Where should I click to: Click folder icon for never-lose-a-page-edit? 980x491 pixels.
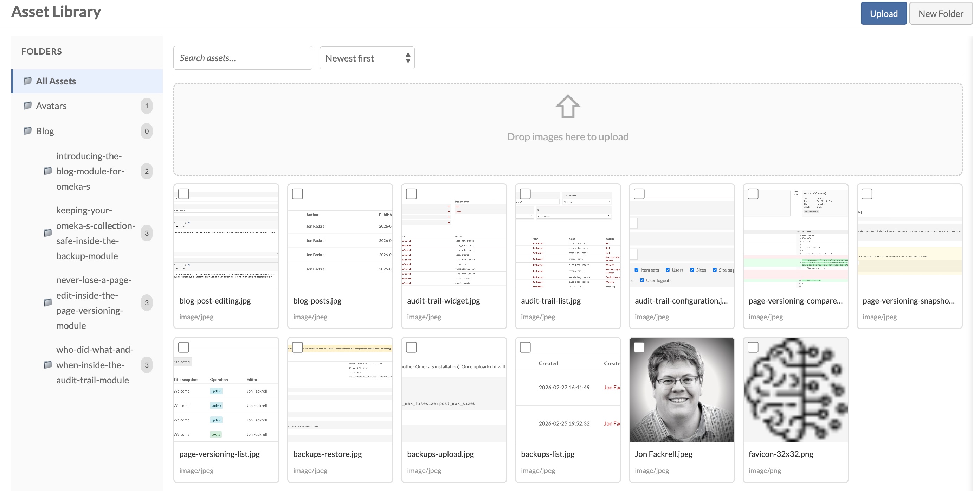click(48, 302)
